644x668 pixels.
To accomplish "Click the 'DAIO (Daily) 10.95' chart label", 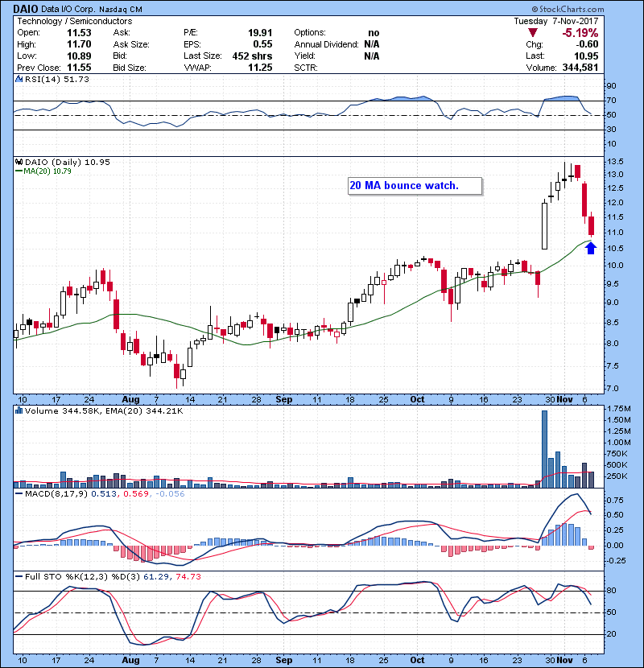I will coord(68,163).
